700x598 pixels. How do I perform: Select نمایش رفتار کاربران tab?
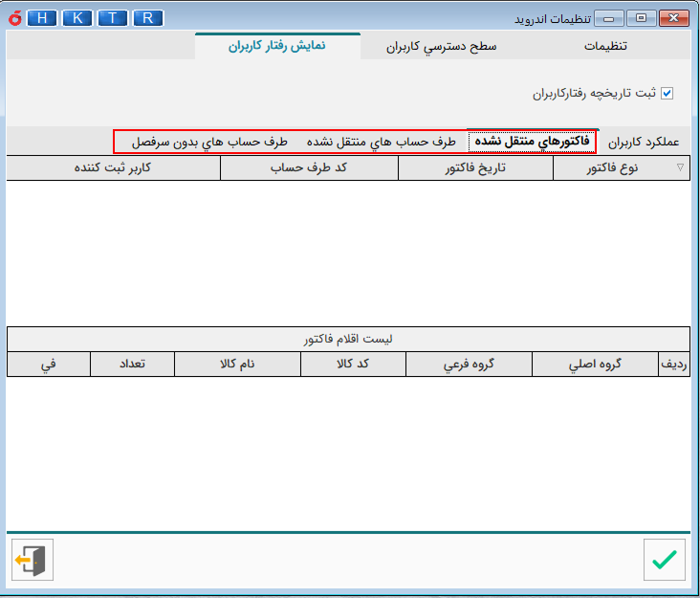pyautogui.click(x=277, y=45)
